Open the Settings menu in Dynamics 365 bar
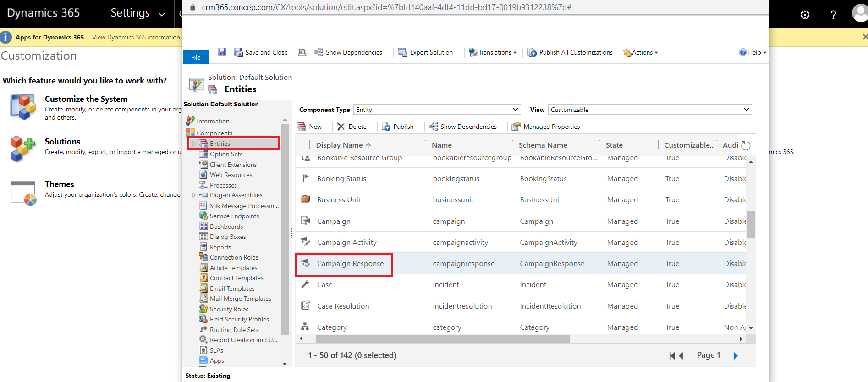Image resolution: width=868 pixels, height=382 pixels. pyautogui.click(x=137, y=13)
